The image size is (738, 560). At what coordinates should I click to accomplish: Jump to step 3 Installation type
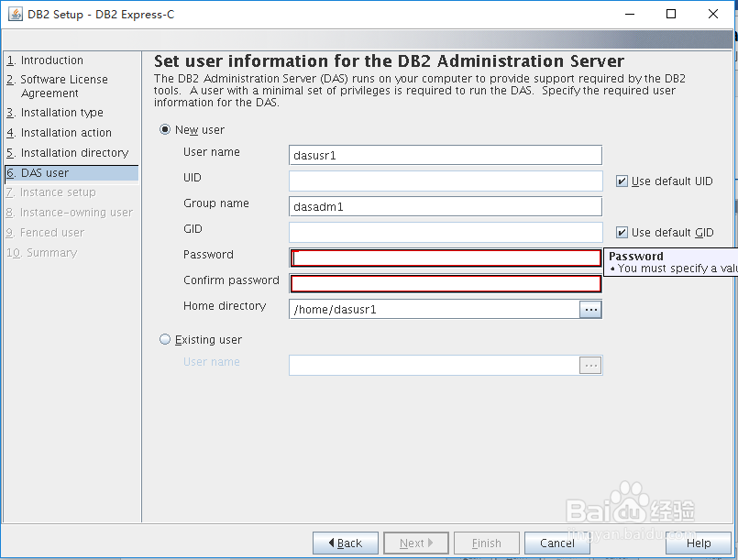pos(55,113)
